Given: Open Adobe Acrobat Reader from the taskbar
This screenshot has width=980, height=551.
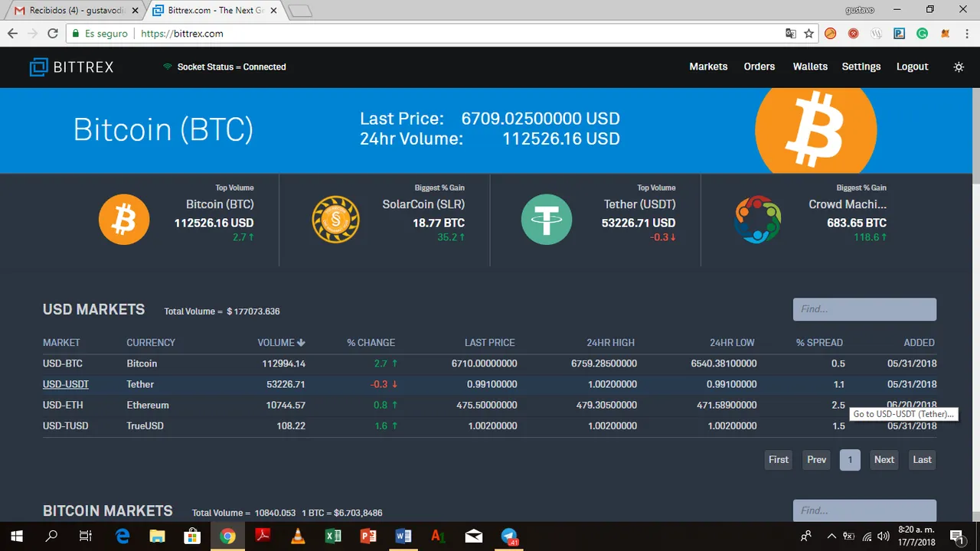Looking at the screenshot, I should point(263,536).
